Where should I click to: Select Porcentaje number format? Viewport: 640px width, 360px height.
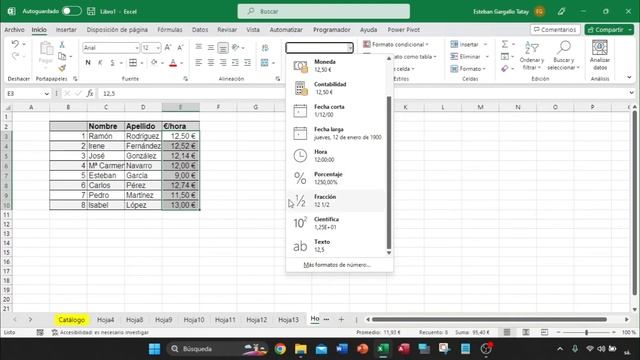tap(336, 178)
